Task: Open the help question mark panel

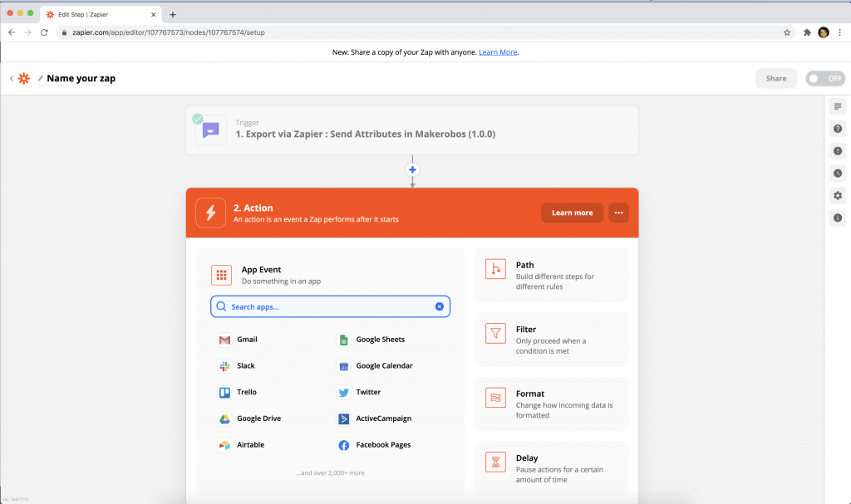Action: pos(838,129)
